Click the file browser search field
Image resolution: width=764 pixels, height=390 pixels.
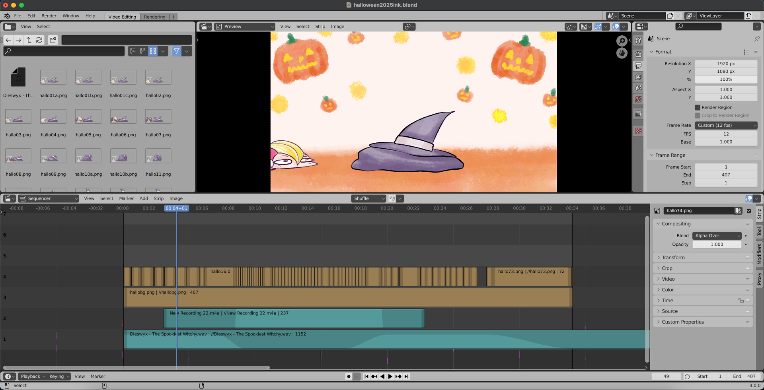click(64, 51)
